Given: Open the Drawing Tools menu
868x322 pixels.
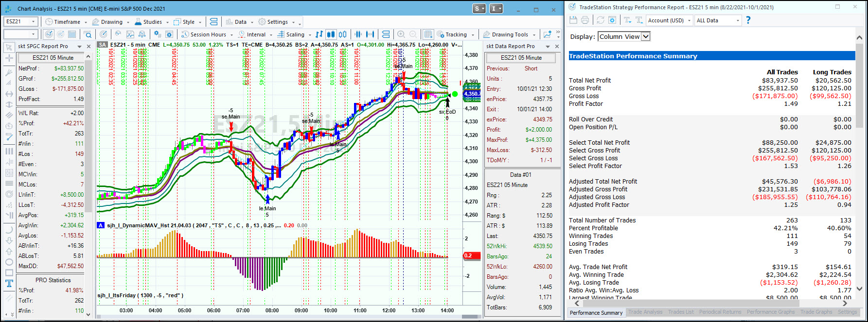Looking at the screenshot, I should coord(510,34).
